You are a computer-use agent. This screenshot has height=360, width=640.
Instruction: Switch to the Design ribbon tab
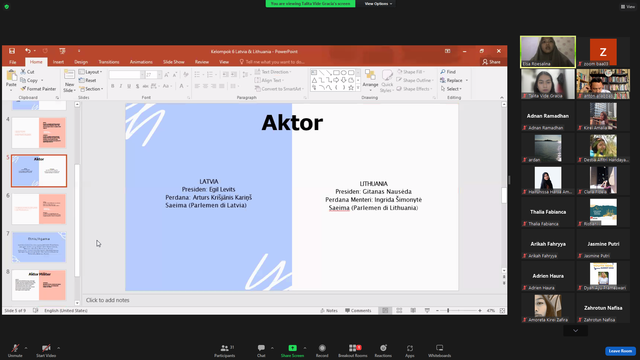(x=81, y=62)
